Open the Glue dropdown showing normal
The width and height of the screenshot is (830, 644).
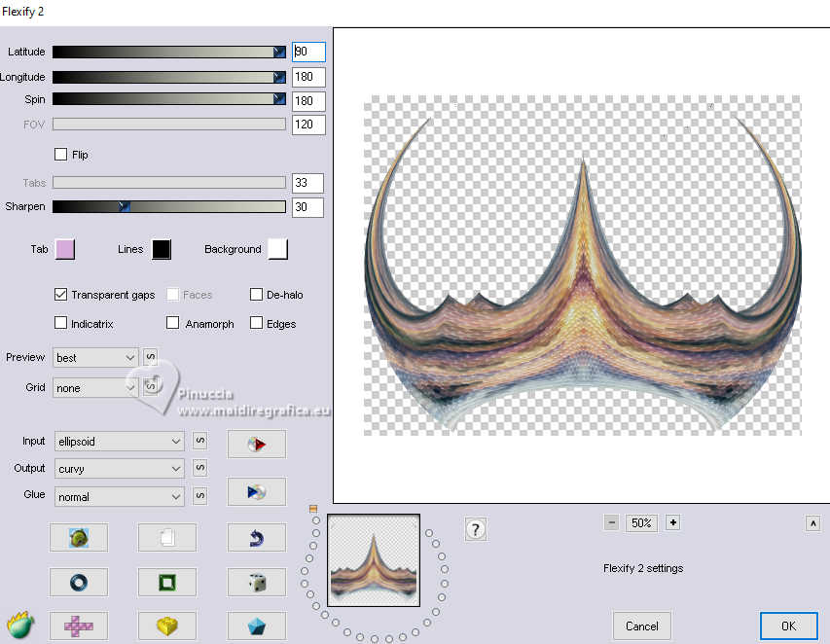pyautogui.click(x=119, y=497)
